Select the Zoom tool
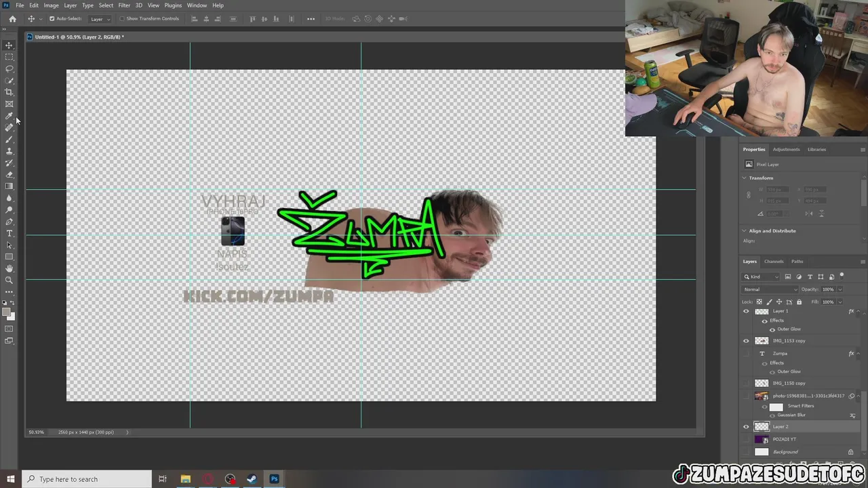868x488 pixels. [x=9, y=280]
